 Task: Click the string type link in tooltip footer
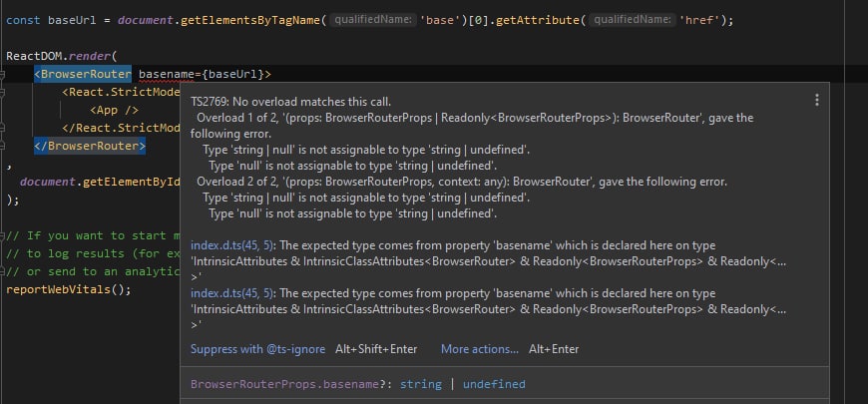point(421,384)
